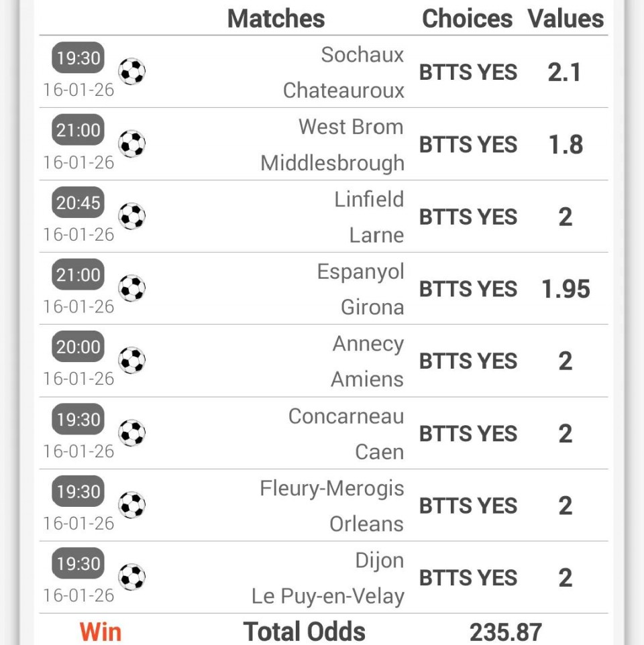Tap the 20:45 time badge for Linfield
Image resolution: width=644 pixels, height=645 pixels.
point(78,202)
